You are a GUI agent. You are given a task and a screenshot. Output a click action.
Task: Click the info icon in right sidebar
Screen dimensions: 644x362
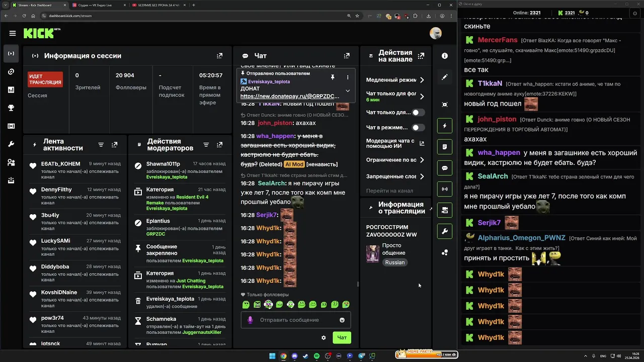click(445, 56)
